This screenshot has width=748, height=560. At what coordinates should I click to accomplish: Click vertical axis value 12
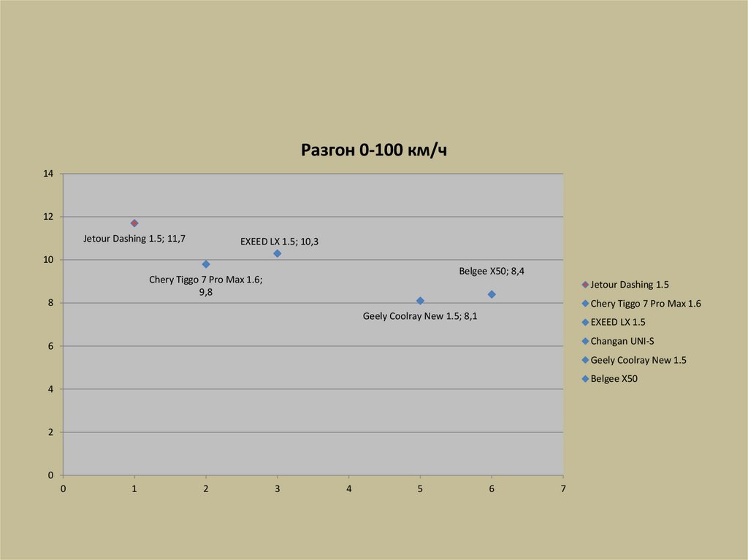[48, 217]
